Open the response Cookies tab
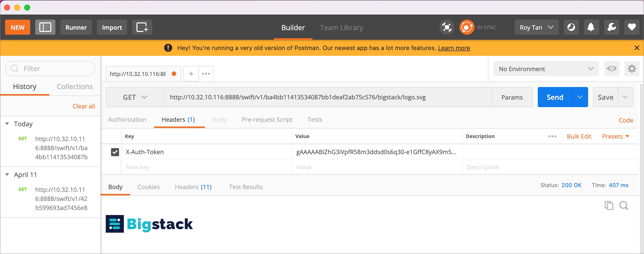Image resolution: width=644 pixels, height=254 pixels. (149, 187)
